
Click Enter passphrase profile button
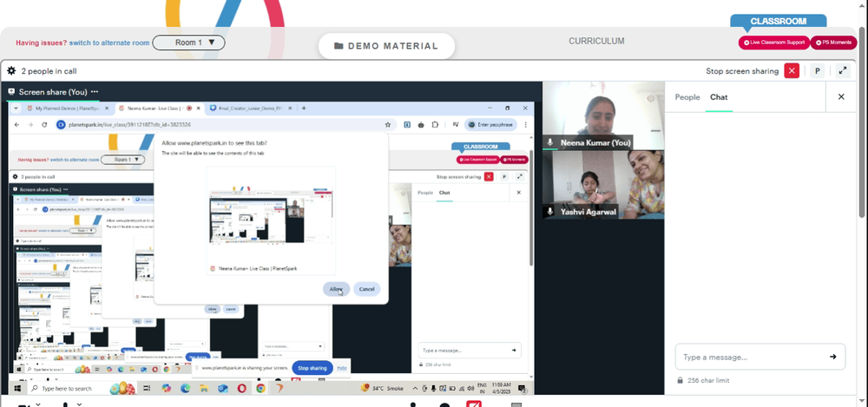click(490, 125)
